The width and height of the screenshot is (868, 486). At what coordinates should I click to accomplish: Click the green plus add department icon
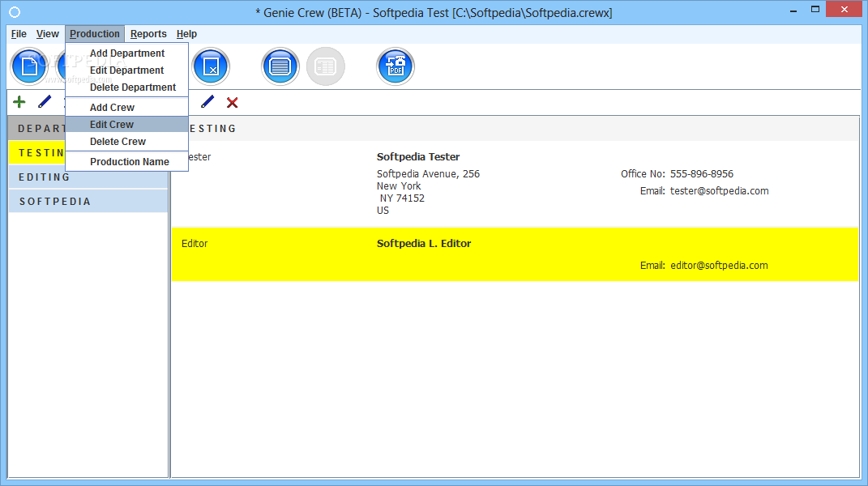19,102
